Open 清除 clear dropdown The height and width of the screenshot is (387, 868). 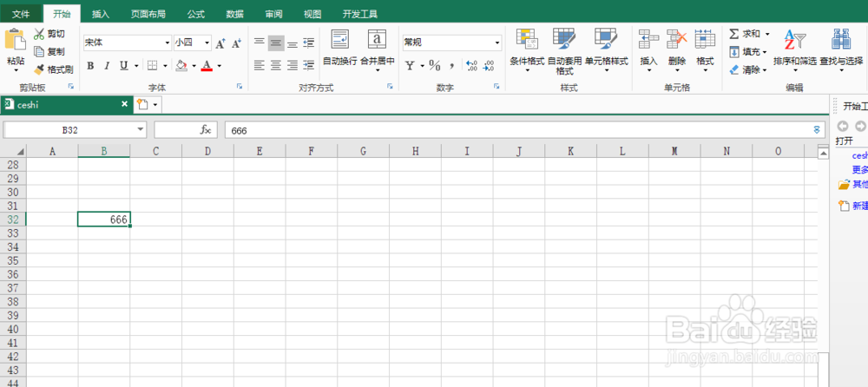click(x=748, y=69)
